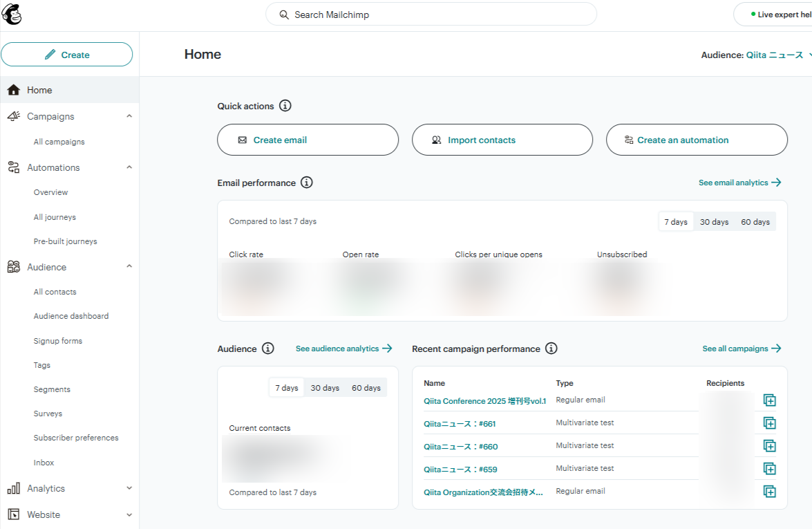The width and height of the screenshot is (812, 529).
Task: Open All contacts in sidebar
Action: [55, 292]
